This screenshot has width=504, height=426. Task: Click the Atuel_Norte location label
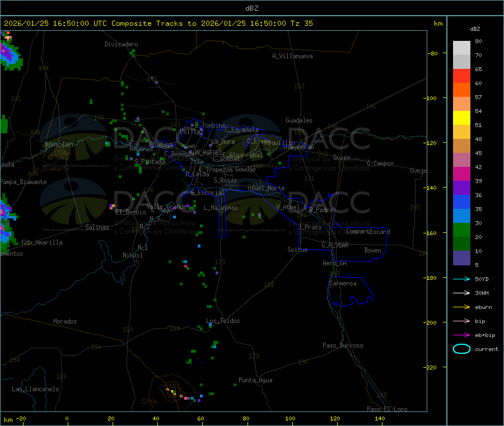266,188
